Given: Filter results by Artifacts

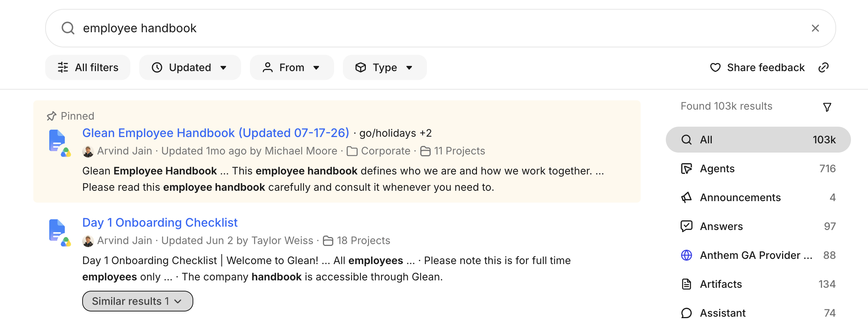Looking at the screenshot, I should tap(758, 284).
